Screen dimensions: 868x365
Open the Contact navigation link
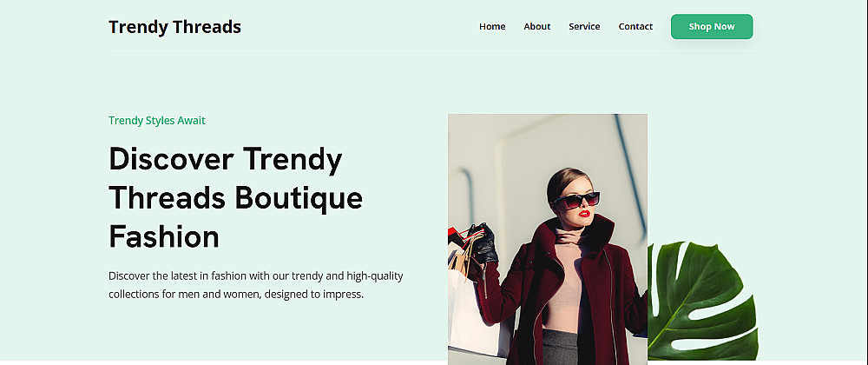pyautogui.click(x=635, y=27)
